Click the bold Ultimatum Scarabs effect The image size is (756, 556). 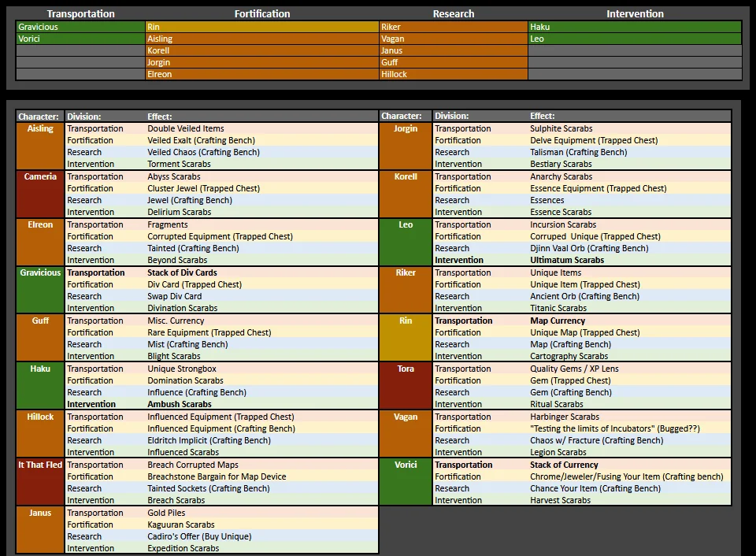pos(567,260)
